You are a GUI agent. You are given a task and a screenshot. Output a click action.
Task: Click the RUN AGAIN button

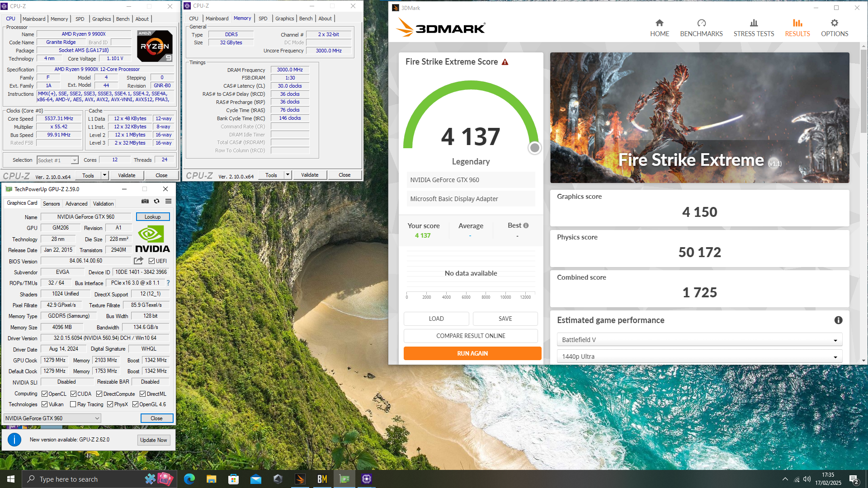click(472, 353)
